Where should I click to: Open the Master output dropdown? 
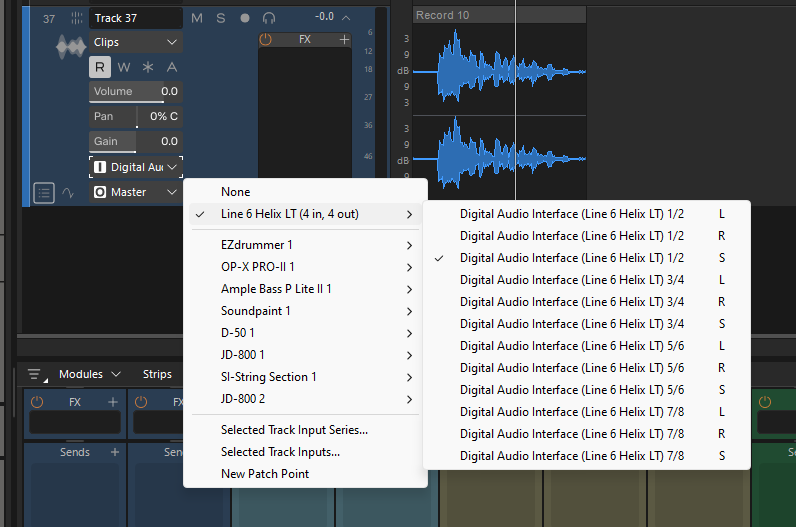(x=135, y=192)
